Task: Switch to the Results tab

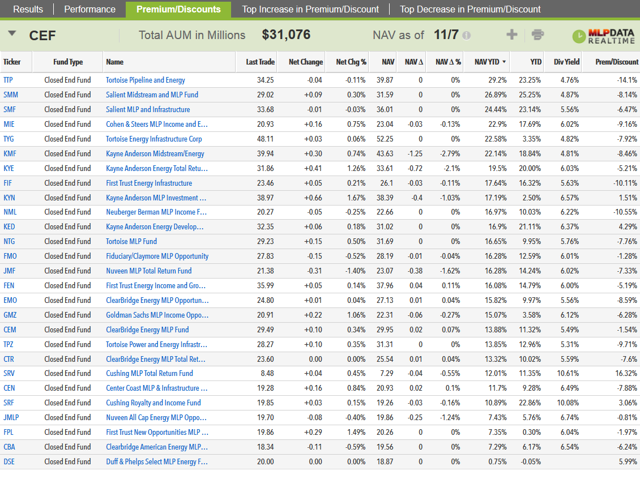Action: 28,9
